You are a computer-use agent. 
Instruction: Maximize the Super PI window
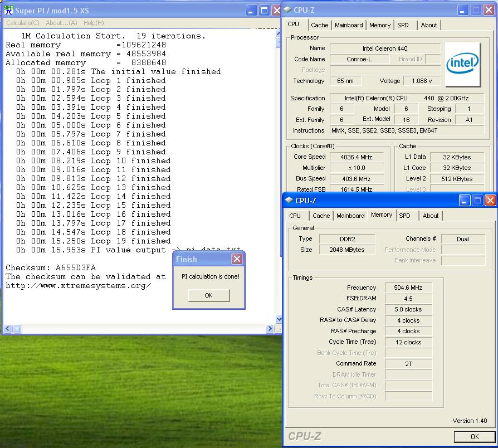point(264,11)
